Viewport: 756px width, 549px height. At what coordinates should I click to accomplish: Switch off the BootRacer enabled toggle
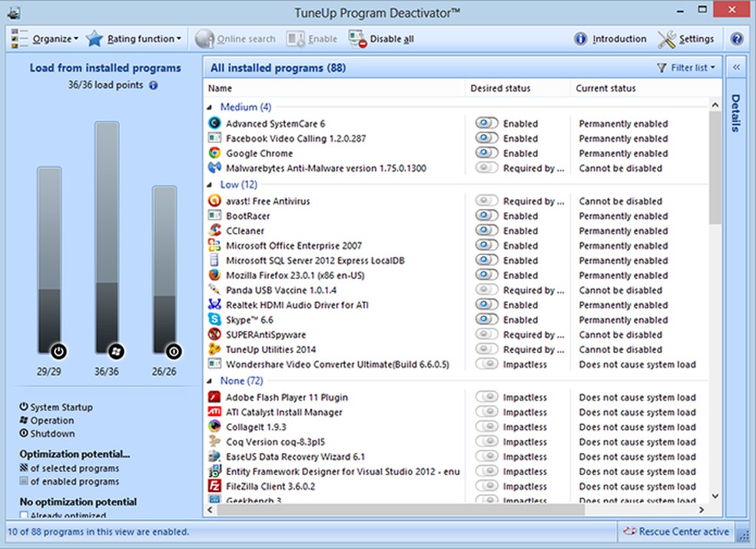click(x=486, y=216)
